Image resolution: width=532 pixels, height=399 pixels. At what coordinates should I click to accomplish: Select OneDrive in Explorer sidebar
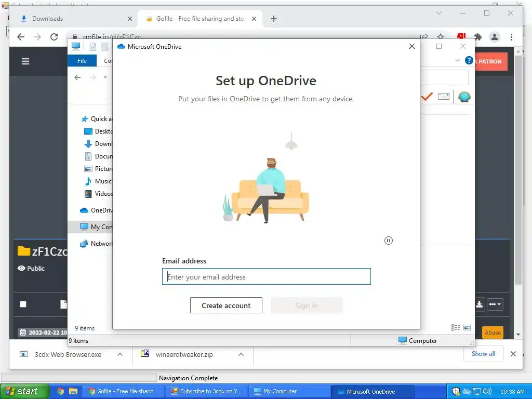coord(96,210)
